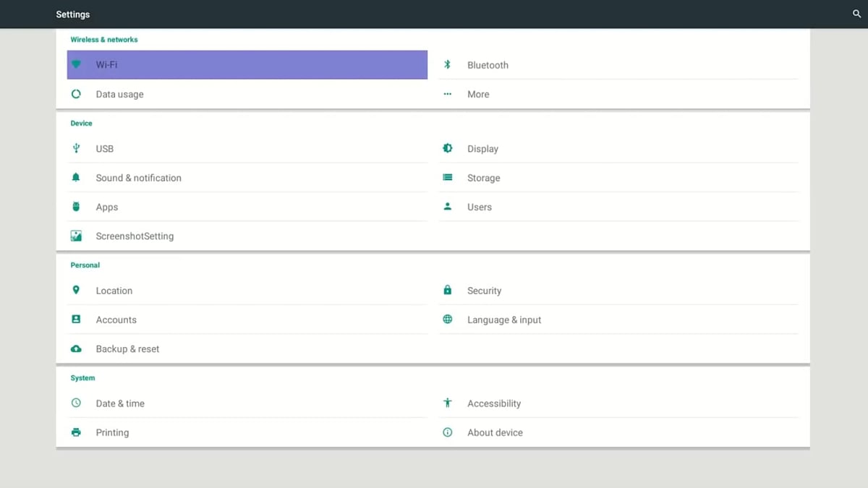
Task: Open Date & time settings
Action: [x=120, y=403]
